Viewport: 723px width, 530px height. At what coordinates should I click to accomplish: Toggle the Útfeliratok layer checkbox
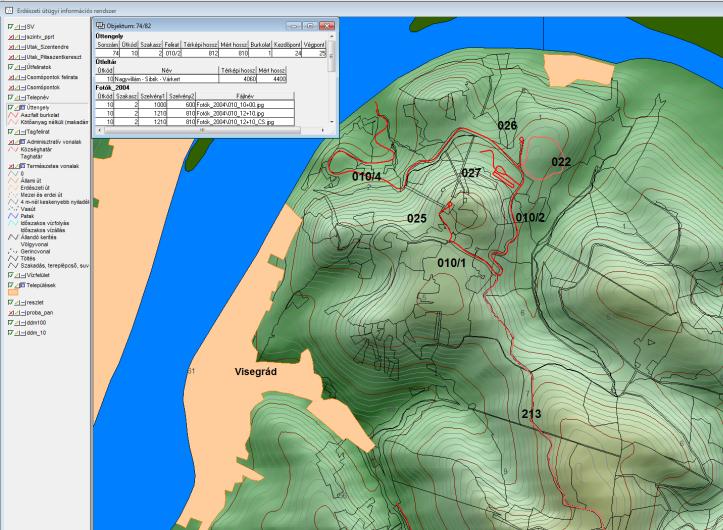tap(11, 67)
